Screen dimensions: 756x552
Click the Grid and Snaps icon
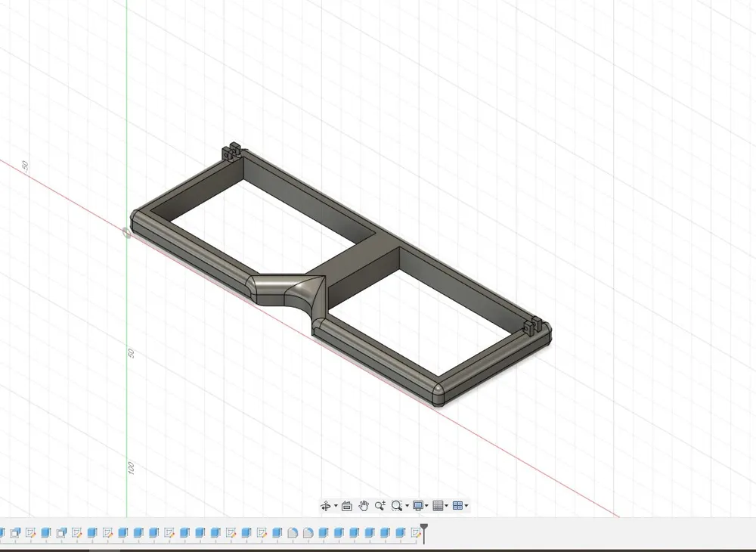[438, 506]
